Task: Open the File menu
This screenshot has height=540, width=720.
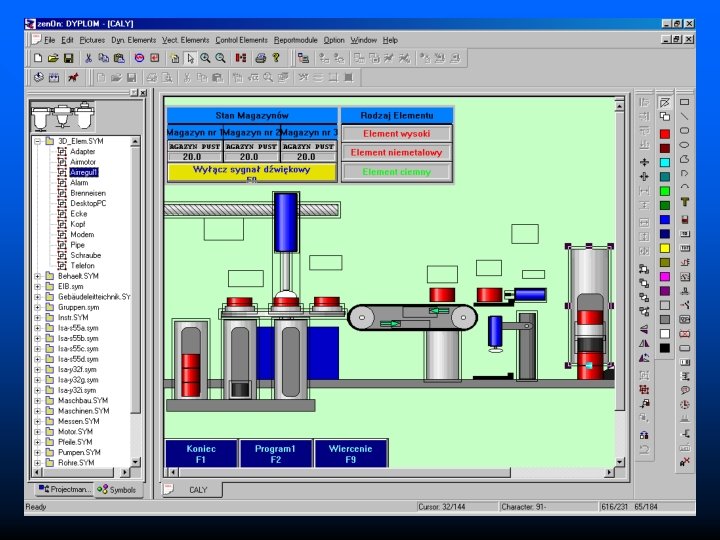Action: coord(49,40)
